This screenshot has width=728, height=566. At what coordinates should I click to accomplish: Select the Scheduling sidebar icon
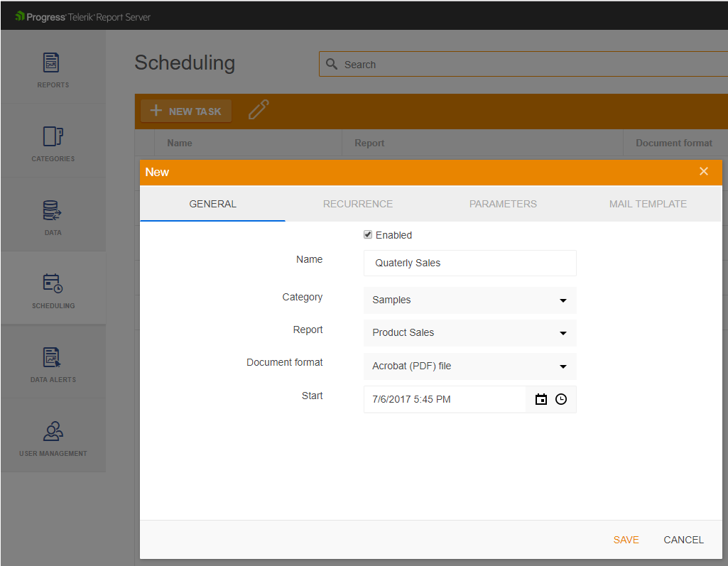tap(53, 283)
